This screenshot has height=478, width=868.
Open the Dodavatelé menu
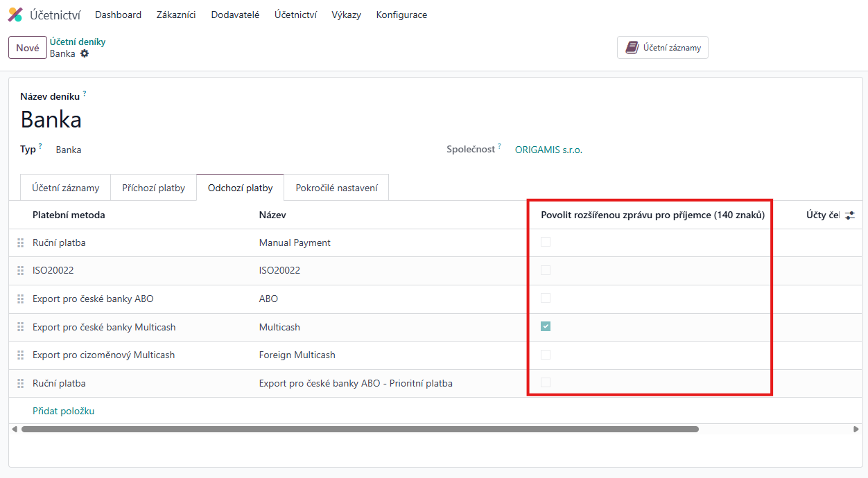(235, 15)
